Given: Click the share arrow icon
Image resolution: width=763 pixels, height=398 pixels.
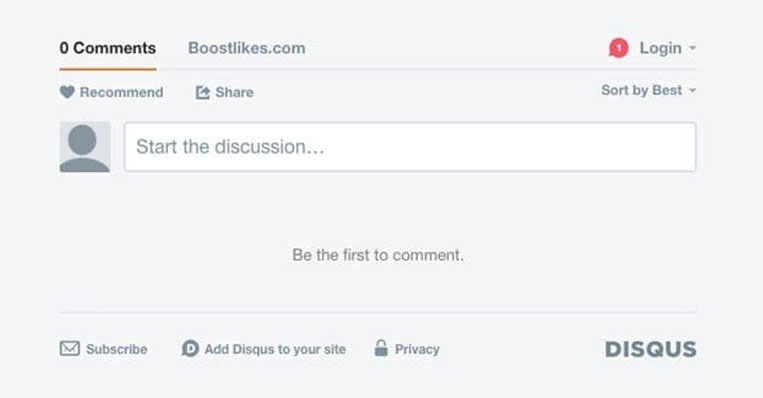Looking at the screenshot, I should tap(202, 92).
